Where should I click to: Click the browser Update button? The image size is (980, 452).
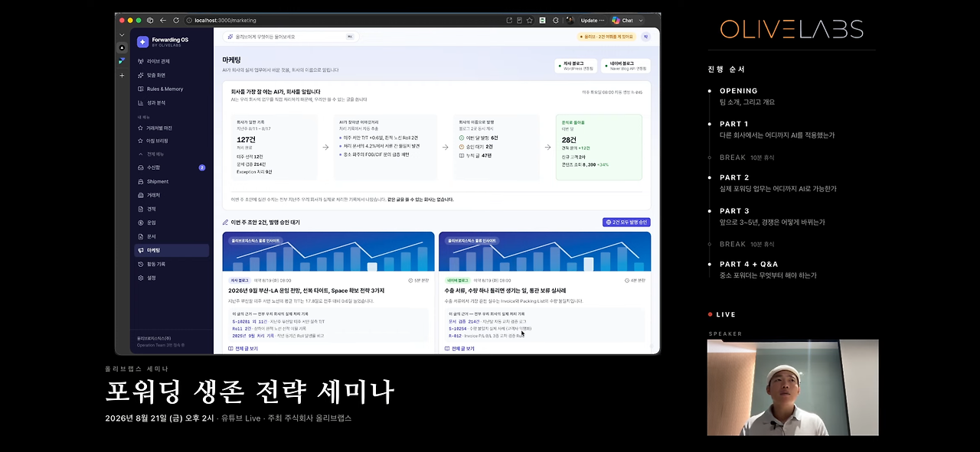pyautogui.click(x=592, y=20)
